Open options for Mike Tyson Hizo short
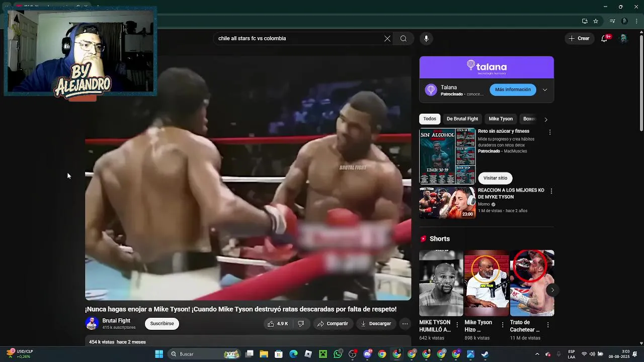The width and height of the screenshot is (644, 362). [x=503, y=325]
